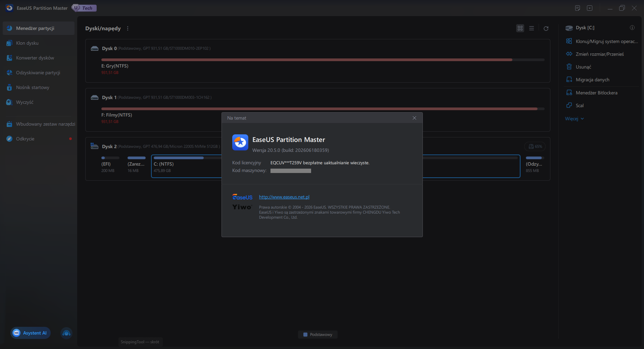Click the SnippingTool — skrót label
Image resolution: width=644 pixels, height=349 pixels.
pyautogui.click(x=140, y=342)
